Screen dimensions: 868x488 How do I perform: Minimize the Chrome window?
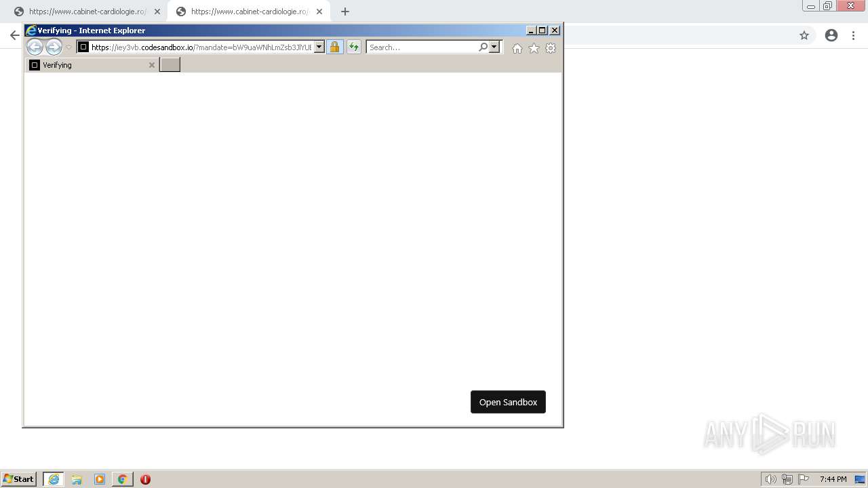810,6
